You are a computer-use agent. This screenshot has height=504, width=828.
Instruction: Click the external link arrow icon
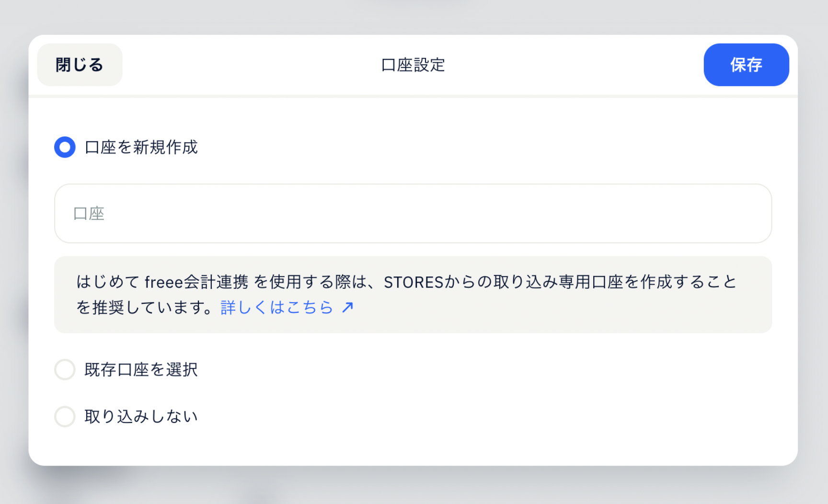pos(348,307)
